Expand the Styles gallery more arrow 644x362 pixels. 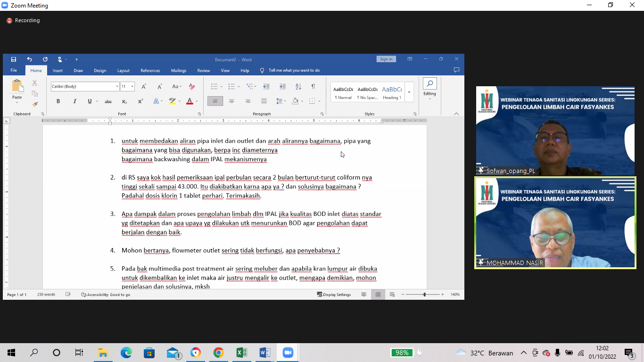point(409,92)
